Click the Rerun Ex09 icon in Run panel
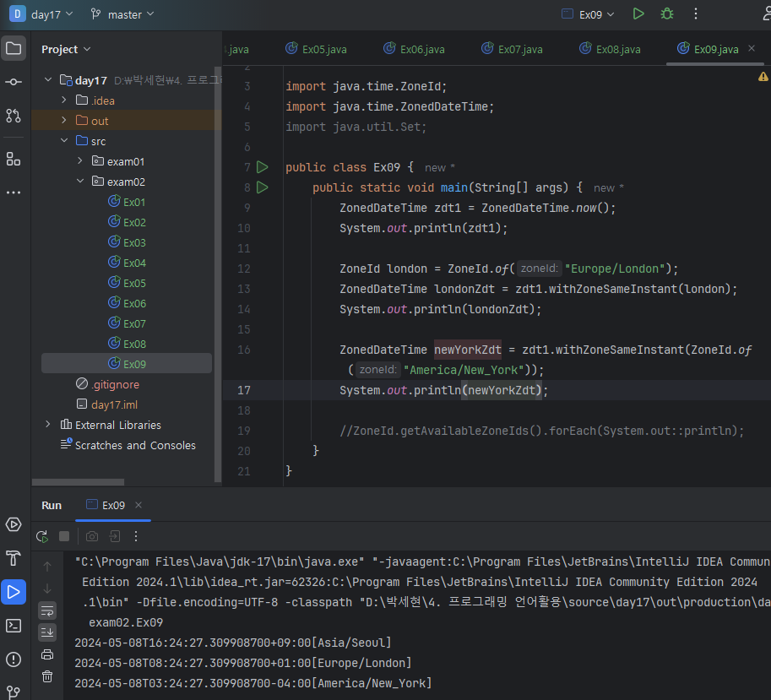771x700 pixels. (41, 536)
